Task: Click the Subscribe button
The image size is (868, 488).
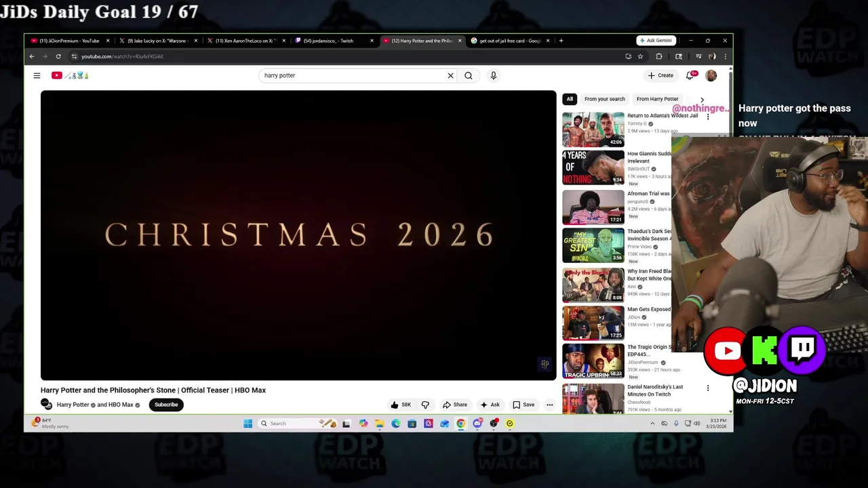Action: [x=166, y=405]
